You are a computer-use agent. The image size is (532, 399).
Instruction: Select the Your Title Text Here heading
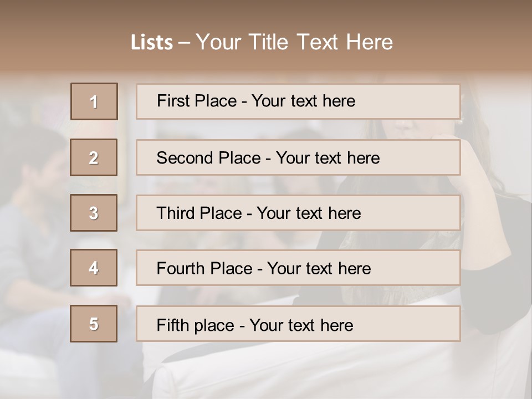(x=294, y=42)
